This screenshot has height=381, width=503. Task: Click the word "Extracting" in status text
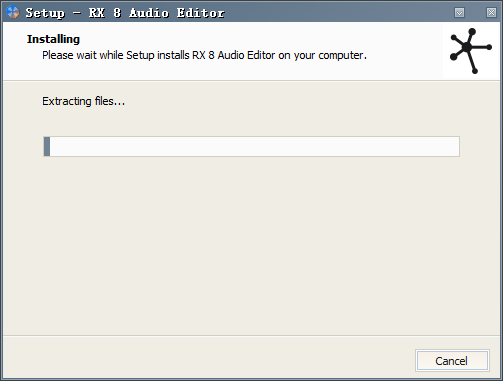[67, 101]
